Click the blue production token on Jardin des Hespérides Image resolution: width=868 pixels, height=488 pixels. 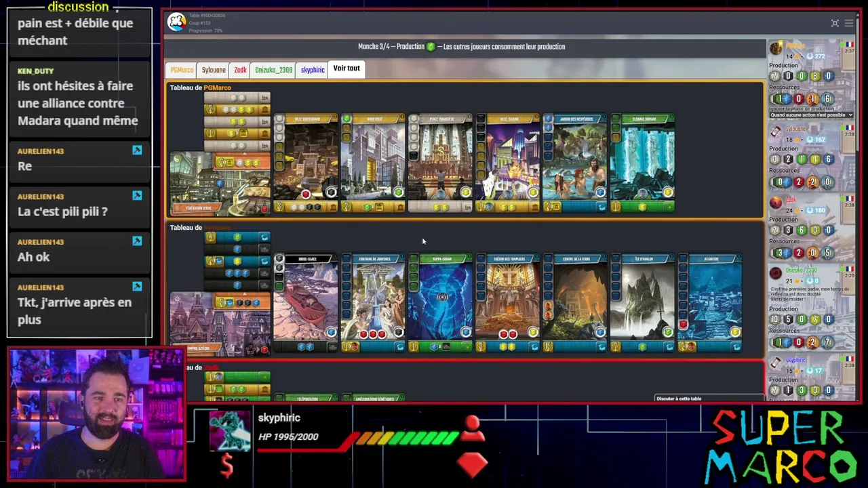(x=600, y=192)
